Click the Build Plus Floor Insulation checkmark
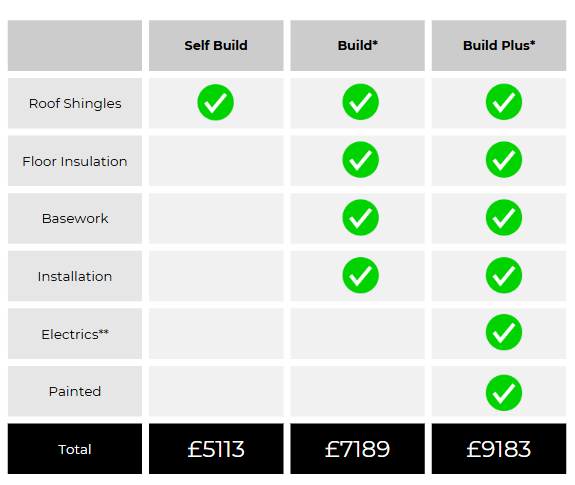 504,159
